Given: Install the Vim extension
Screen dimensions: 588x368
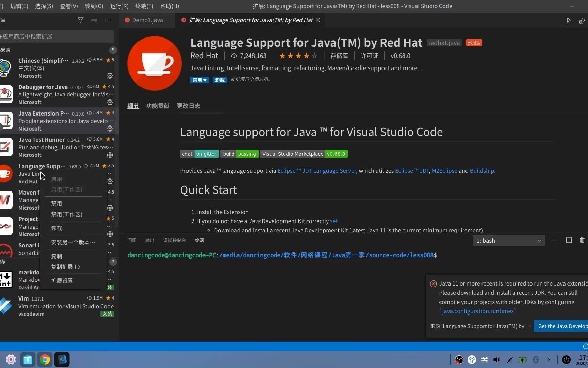Looking at the screenshot, I should pos(107,313).
